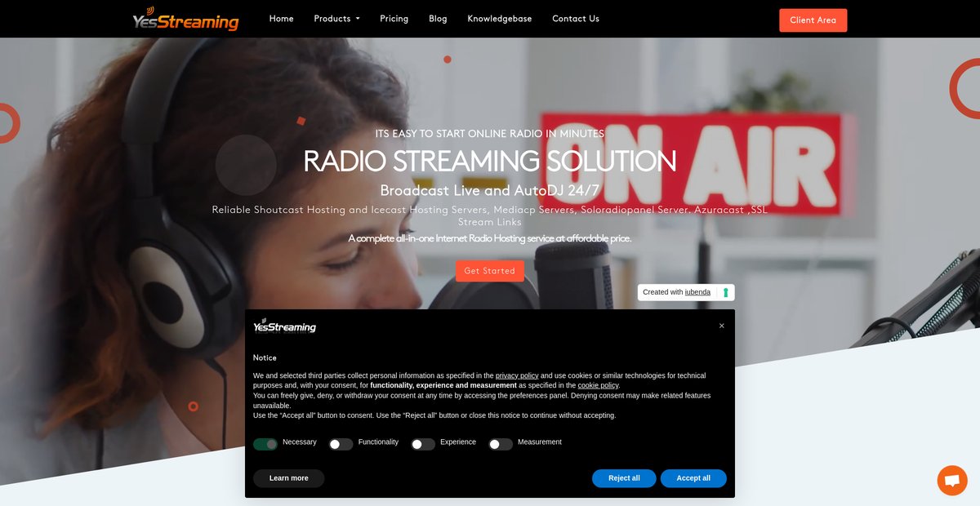Viewport: 980px width, 506px height.
Task: Enable the Measurement cookies toggle
Action: 501,444
